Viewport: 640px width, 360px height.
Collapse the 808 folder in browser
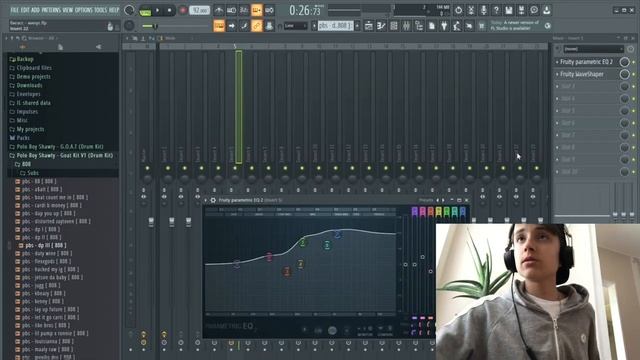pyautogui.click(x=26, y=164)
